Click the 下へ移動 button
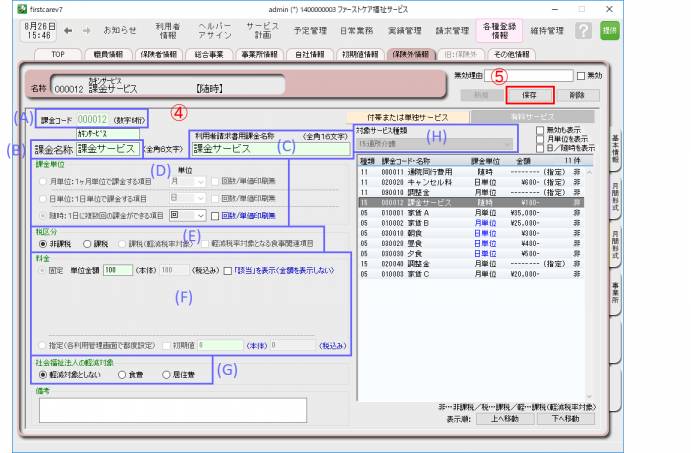This screenshot has height=453, width=691. pyautogui.click(x=566, y=420)
